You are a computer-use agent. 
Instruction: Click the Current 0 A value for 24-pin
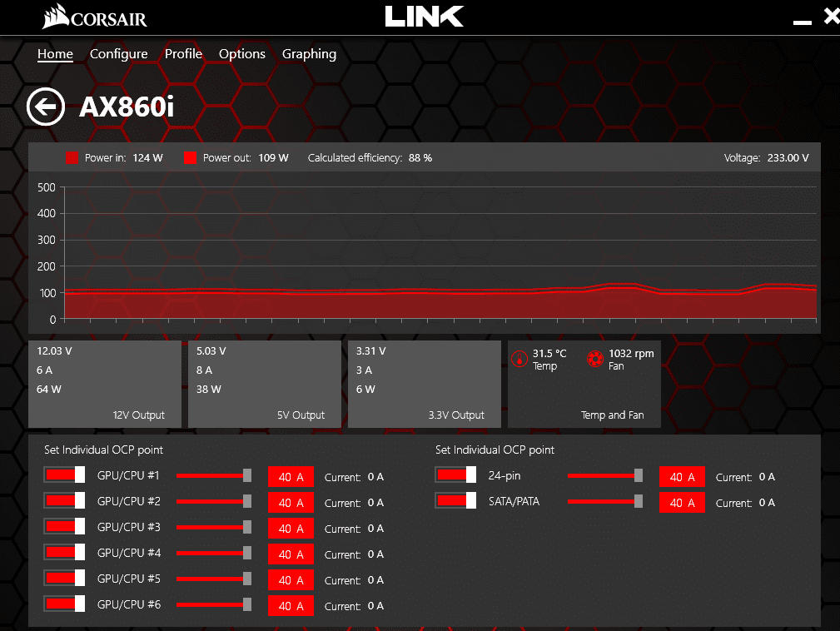767,477
